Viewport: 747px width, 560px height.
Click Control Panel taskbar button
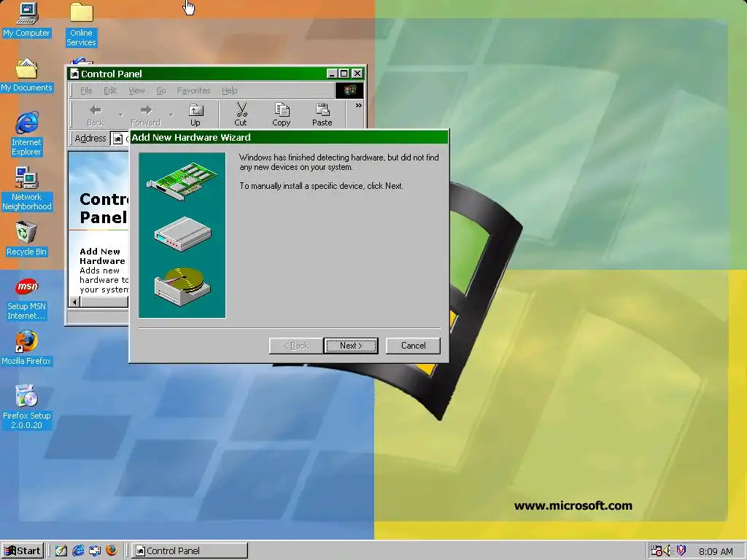190,551
